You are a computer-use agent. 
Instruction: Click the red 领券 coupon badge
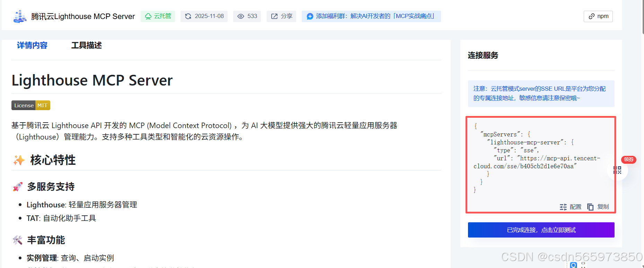628,160
